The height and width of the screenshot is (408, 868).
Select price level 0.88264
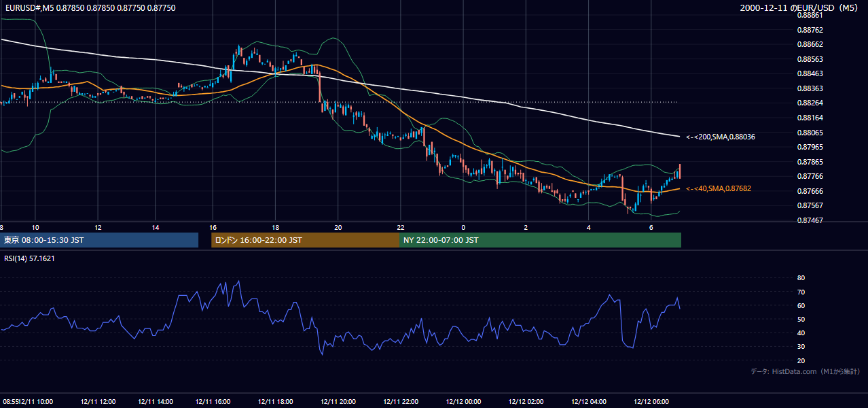point(810,103)
